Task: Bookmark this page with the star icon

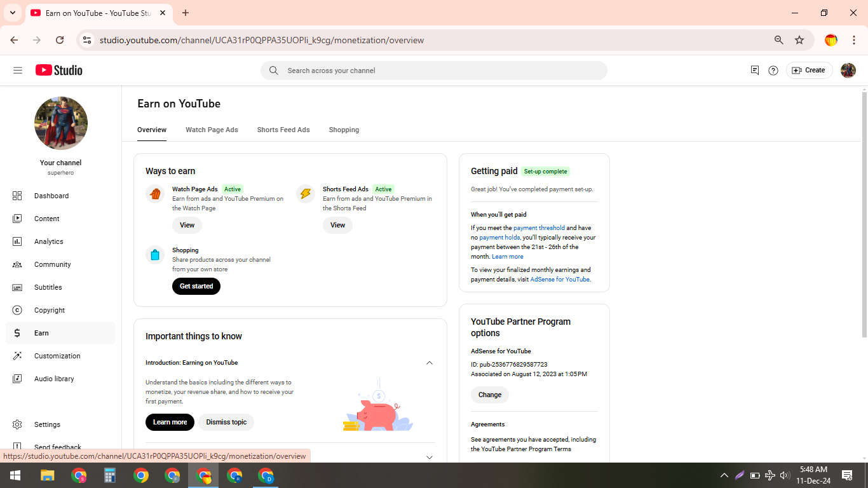Action: [799, 40]
